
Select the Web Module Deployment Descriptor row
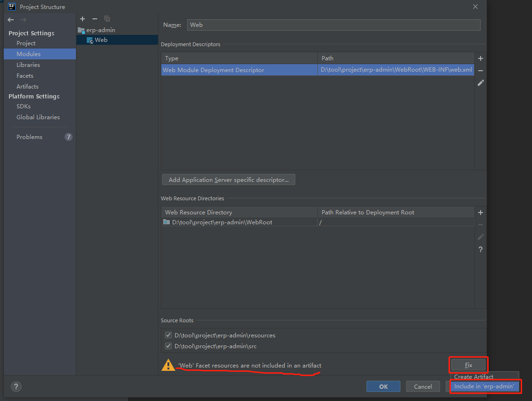(317, 70)
